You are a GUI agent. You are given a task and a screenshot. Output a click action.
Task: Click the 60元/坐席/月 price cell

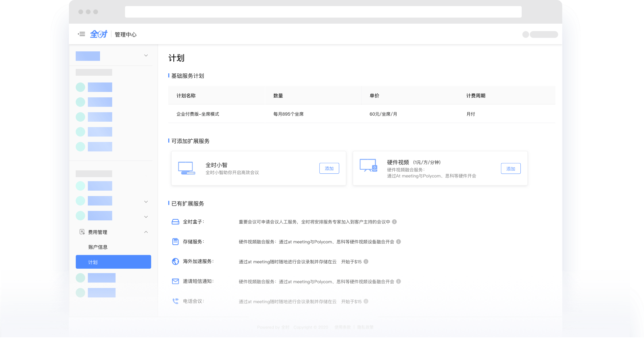[383, 114]
